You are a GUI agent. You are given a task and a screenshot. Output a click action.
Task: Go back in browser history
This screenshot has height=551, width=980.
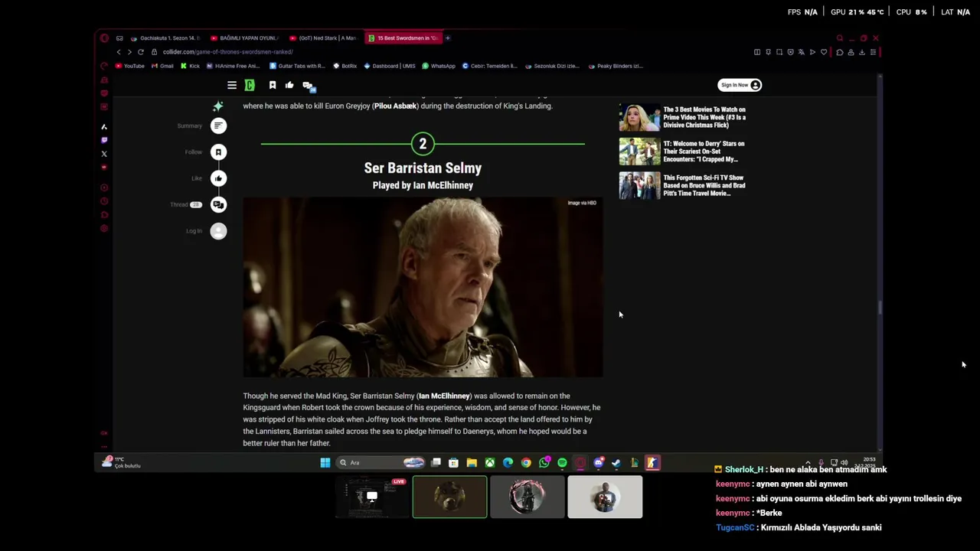click(x=119, y=52)
